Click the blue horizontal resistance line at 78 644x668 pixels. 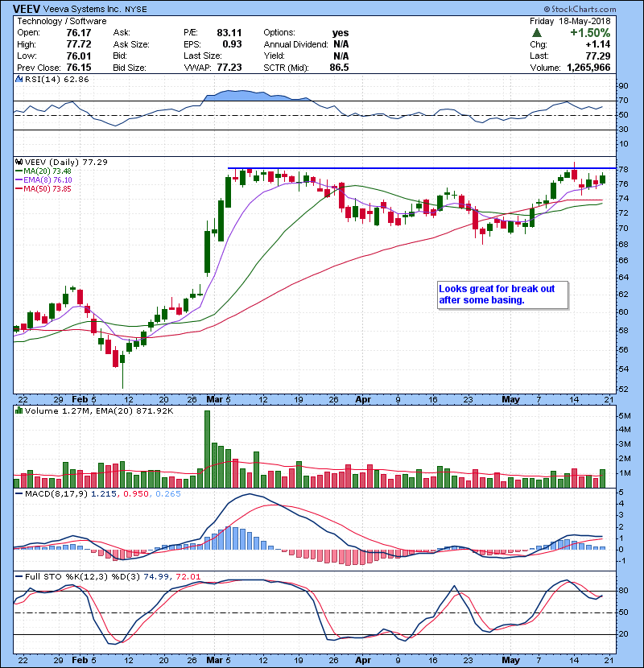coord(422,168)
